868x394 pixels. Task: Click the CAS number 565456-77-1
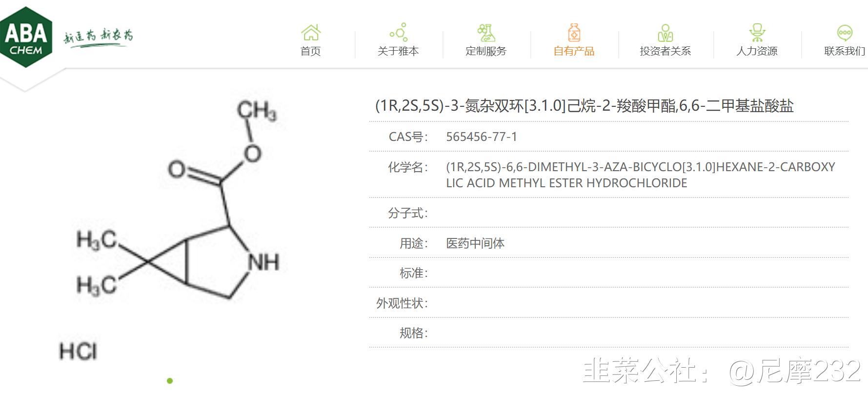point(482,137)
